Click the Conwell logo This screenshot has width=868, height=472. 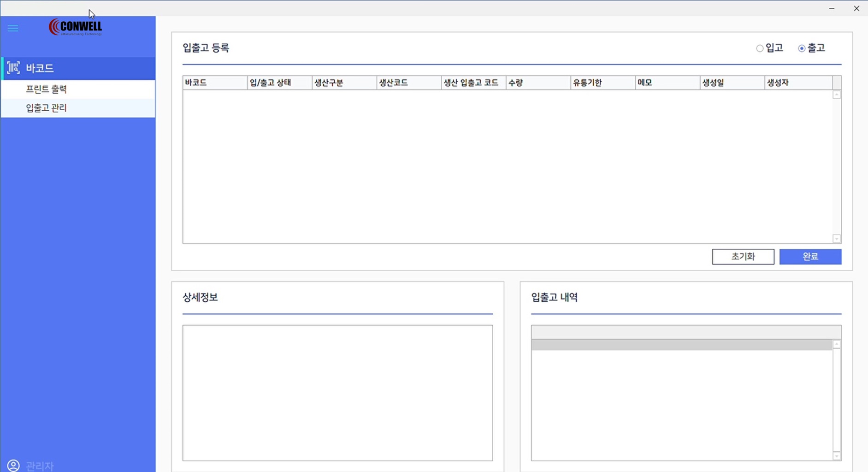[x=76, y=27]
